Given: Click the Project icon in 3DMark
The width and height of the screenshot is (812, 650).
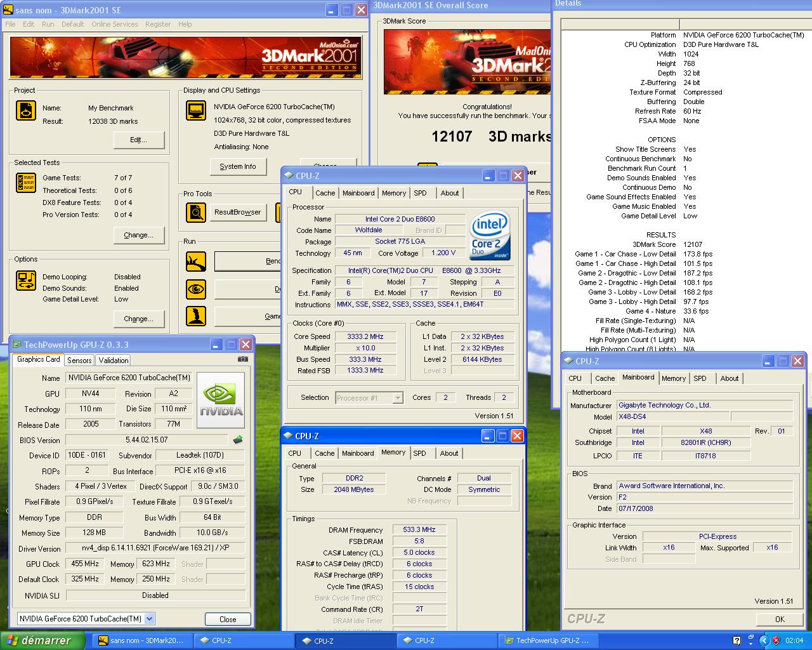Looking at the screenshot, I should click(26, 110).
